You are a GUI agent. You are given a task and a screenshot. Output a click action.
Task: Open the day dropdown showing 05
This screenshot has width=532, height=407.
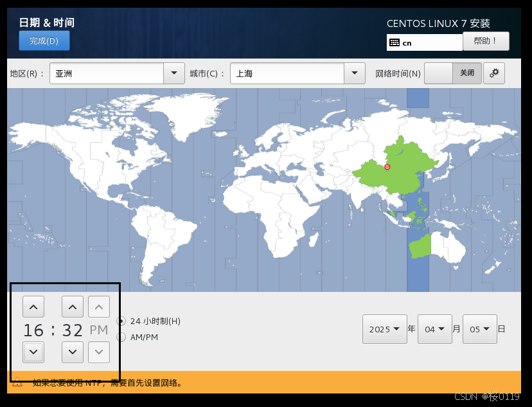point(480,329)
